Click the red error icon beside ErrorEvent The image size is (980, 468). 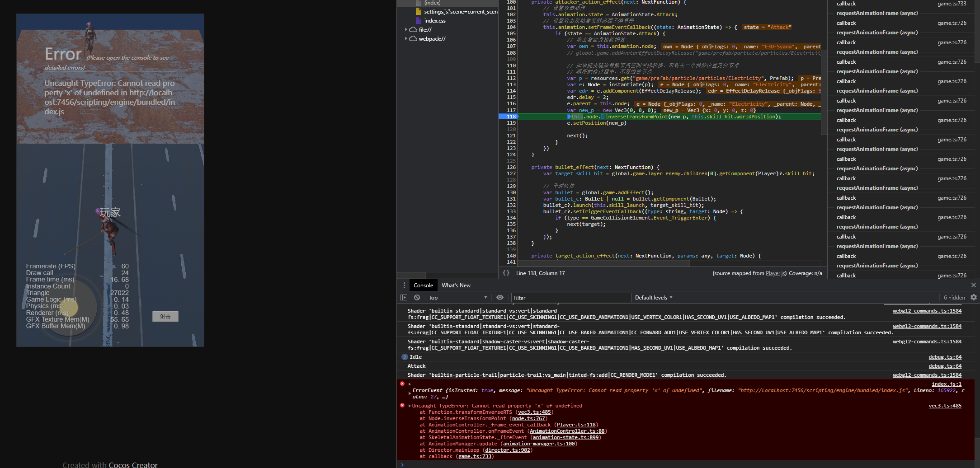[x=402, y=384]
